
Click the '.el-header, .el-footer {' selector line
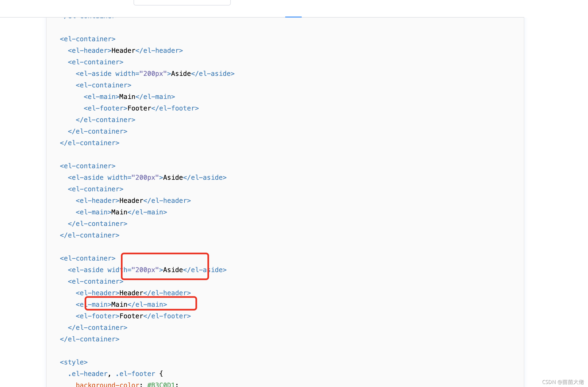pyautogui.click(x=115, y=374)
